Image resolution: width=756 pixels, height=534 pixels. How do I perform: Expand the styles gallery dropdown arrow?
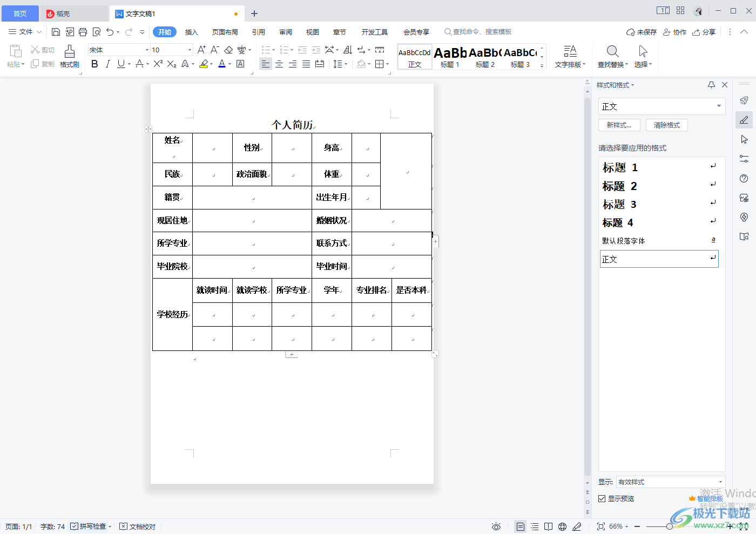click(542, 65)
